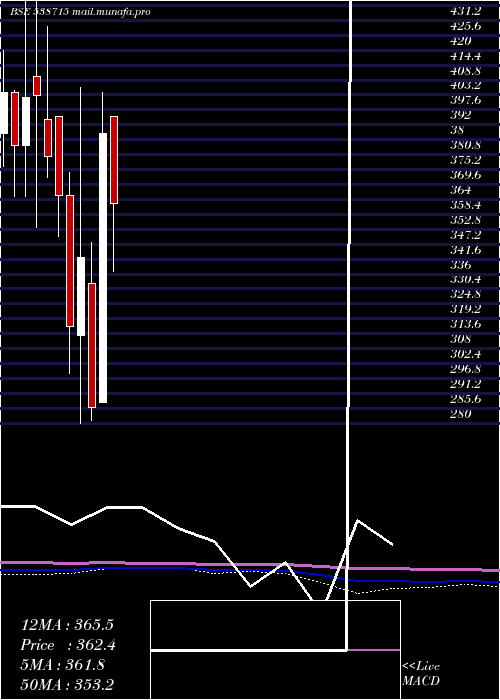Viewport: 500px width, 700px height.
Task: Click the 291.2 price axis label
Action: [x=465, y=384]
